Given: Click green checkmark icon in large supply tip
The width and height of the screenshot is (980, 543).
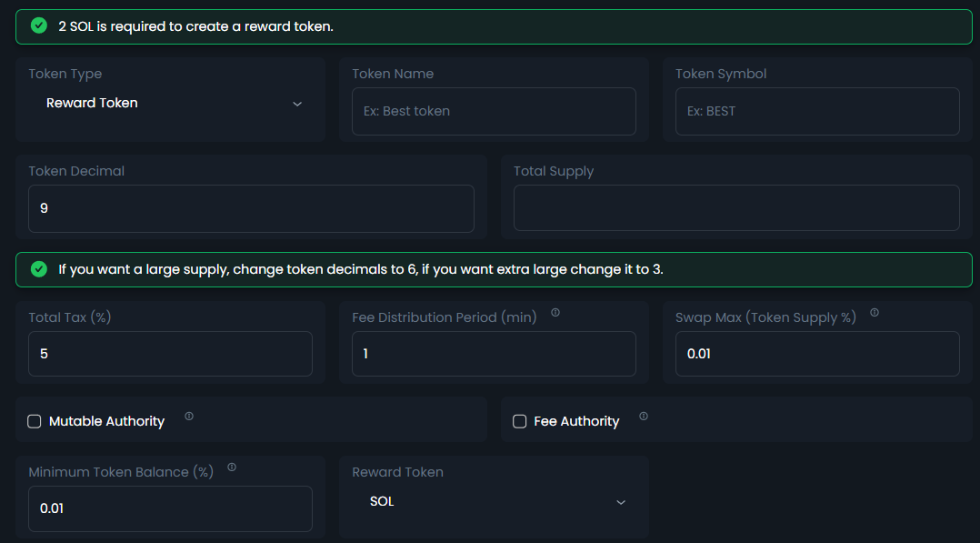Looking at the screenshot, I should tap(39, 269).
